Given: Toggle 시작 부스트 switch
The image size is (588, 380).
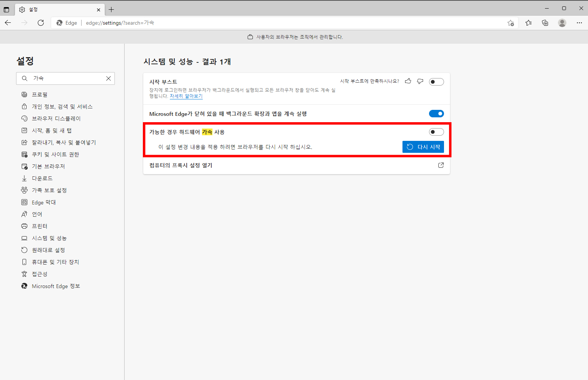Looking at the screenshot, I should coord(436,82).
